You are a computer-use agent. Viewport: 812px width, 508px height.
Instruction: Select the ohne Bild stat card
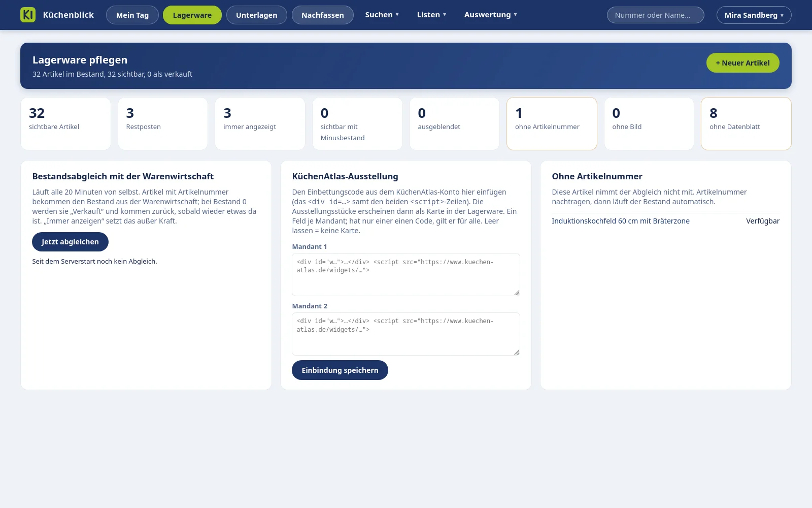[649, 123]
